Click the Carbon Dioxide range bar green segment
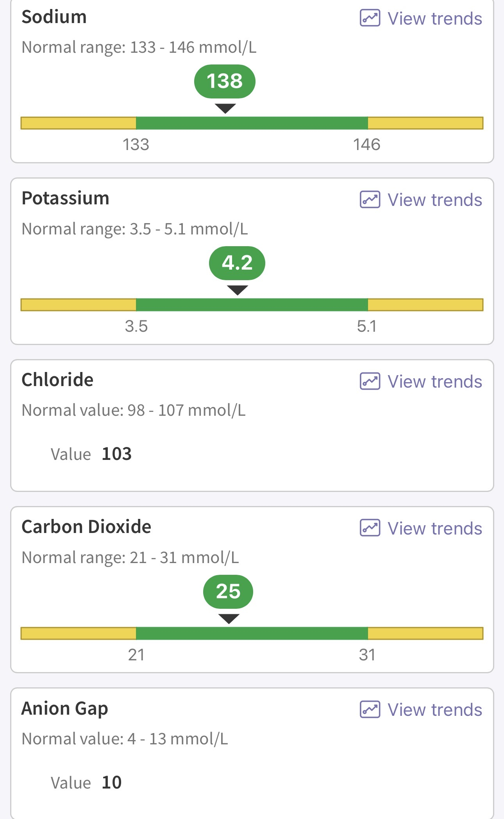This screenshot has width=504, height=819. (252, 633)
